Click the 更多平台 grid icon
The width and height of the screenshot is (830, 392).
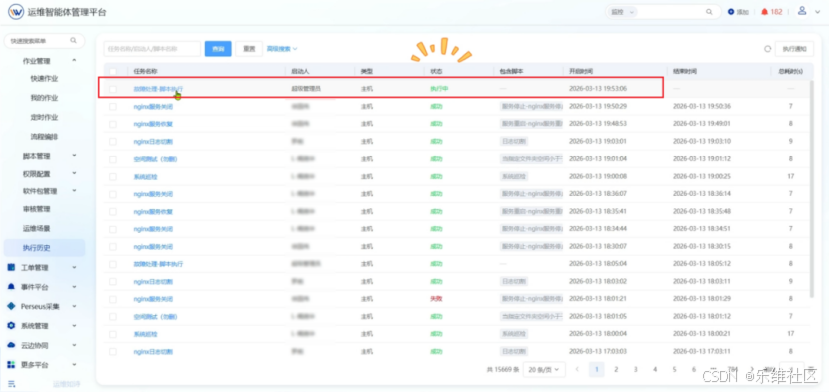point(11,364)
